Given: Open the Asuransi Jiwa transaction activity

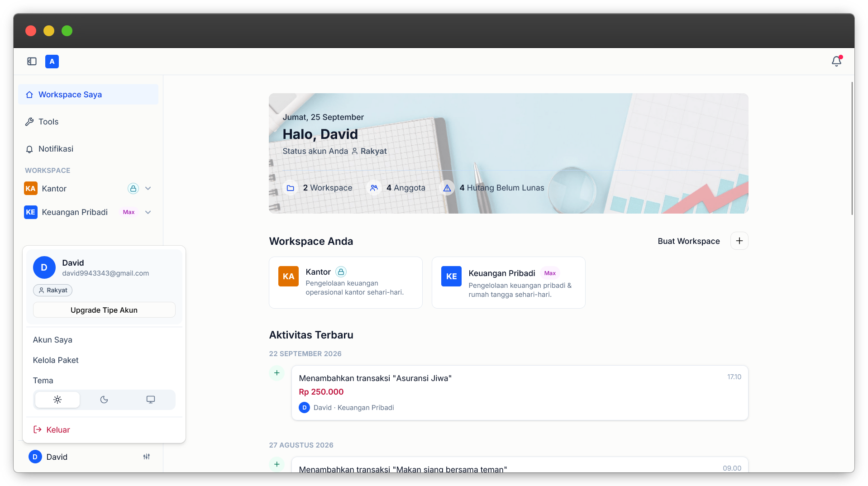Looking at the screenshot, I should click(x=520, y=393).
